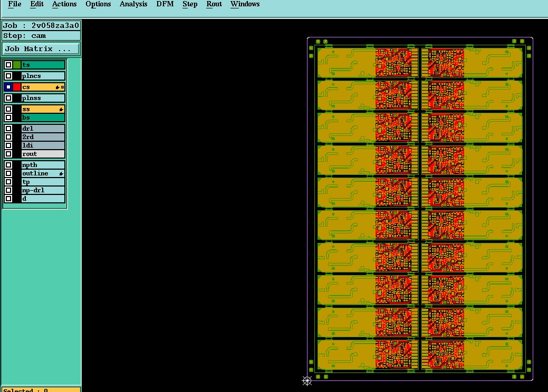
Task: Click the hand icon on the cs layer row
Action: 57,87
